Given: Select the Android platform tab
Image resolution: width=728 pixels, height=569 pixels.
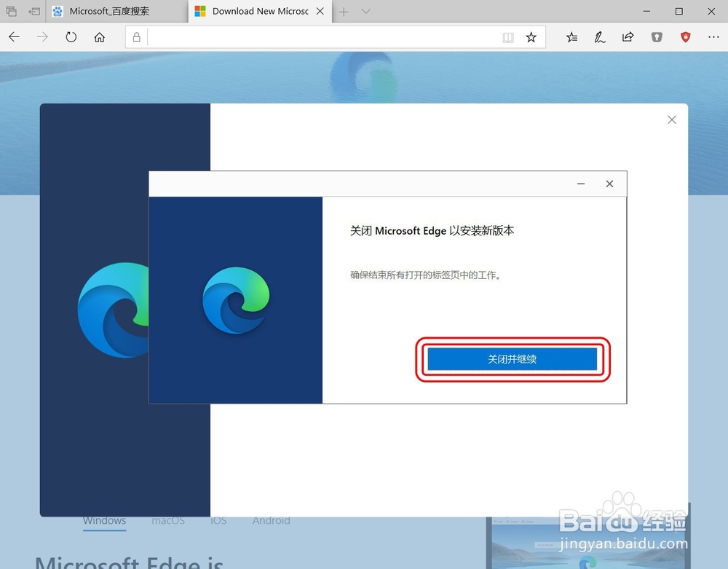Looking at the screenshot, I should 271,521.
